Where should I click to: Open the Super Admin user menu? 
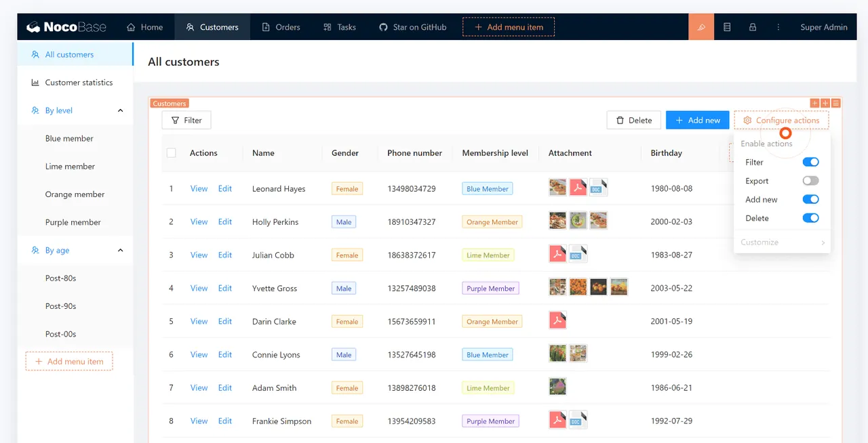pos(824,27)
